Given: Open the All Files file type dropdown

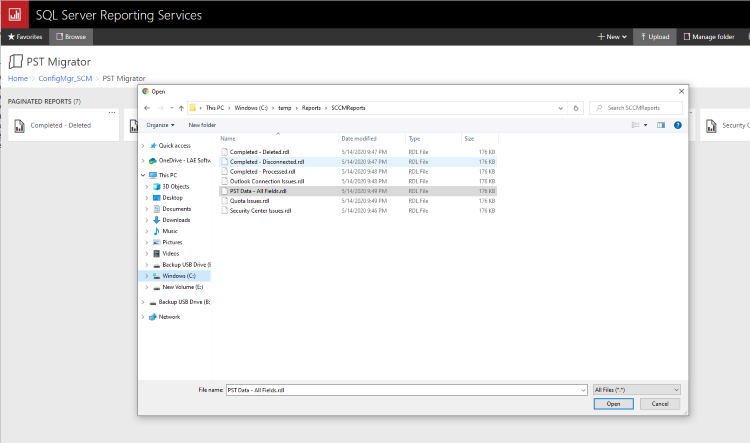Looking at the screenshot, I should (637, 390).
